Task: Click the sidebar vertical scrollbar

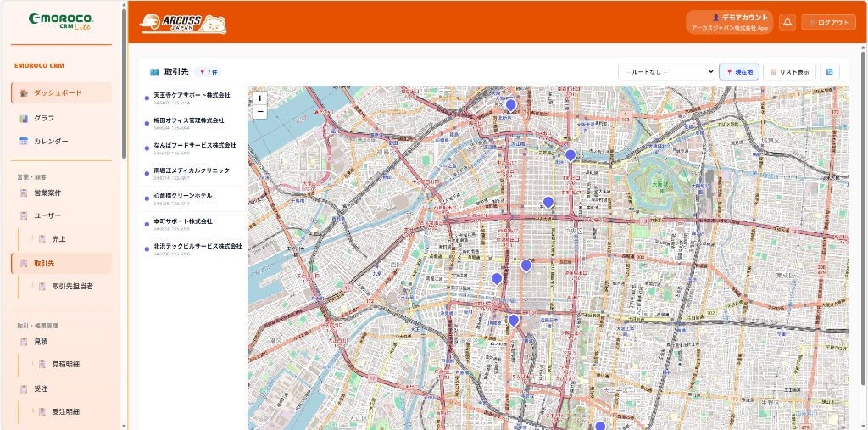Action: click(x=124, y=83)
